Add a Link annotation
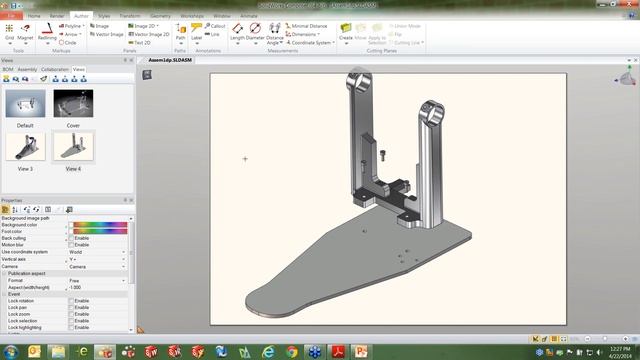640x360 pixels. pyautogui.click(x=212, y=34)
